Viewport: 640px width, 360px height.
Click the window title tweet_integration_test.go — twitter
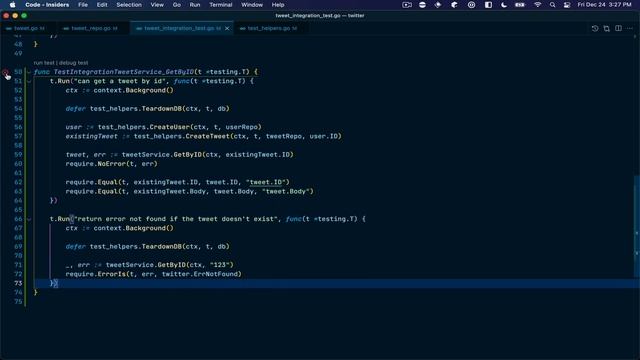(x=320, y=16)
